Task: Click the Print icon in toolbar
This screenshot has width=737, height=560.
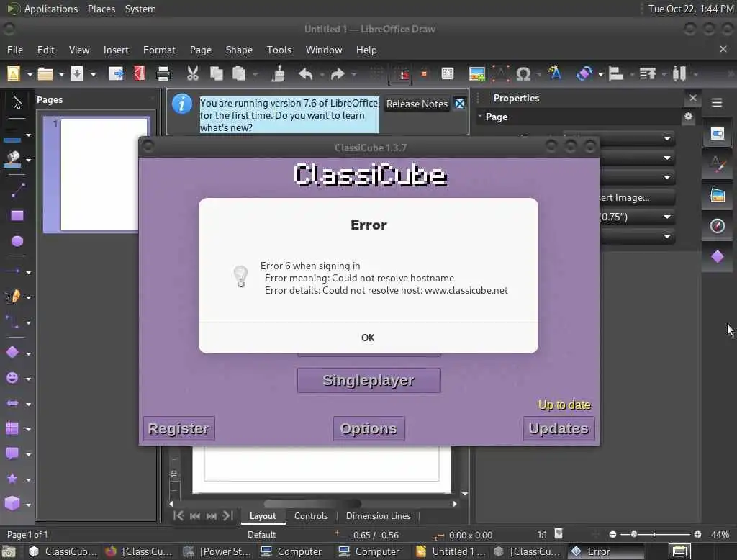Action: (163, 74)
